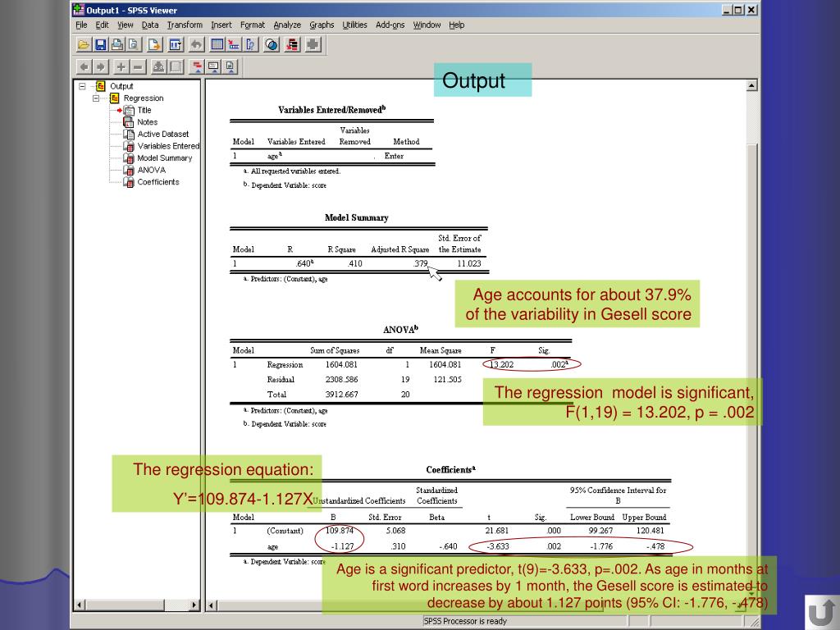840x630 pixels.
Task: Click the output pane horizontal scroll-left arrow
Action: point(211,605)
